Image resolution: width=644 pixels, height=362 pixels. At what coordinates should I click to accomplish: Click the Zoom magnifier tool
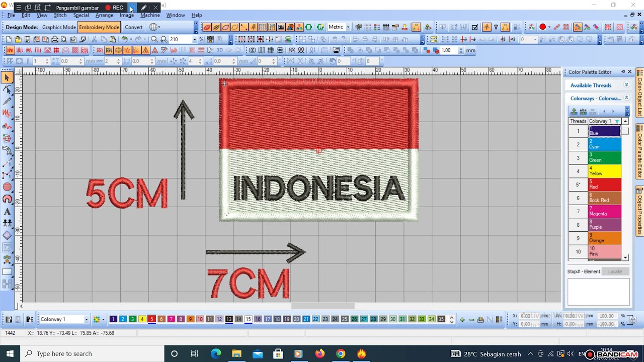pyautogui.click(x=154, y=39)
